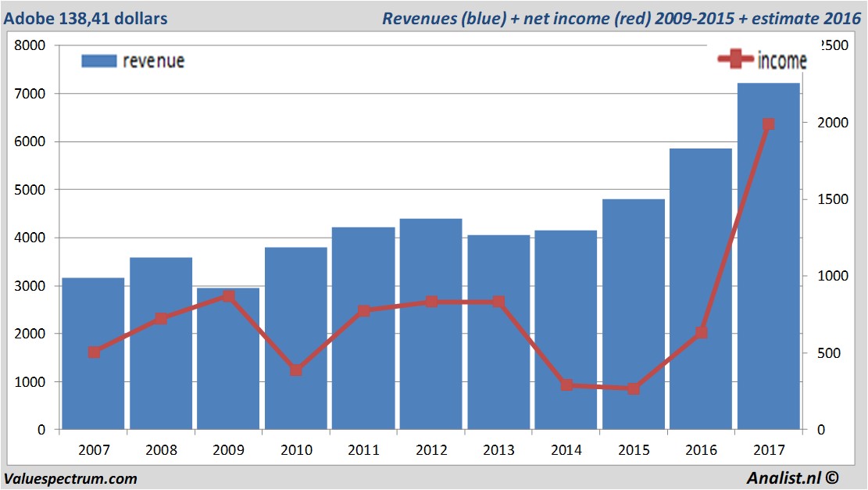
Task: Click x-axis label 2008
Action: [x=161, y=449]
